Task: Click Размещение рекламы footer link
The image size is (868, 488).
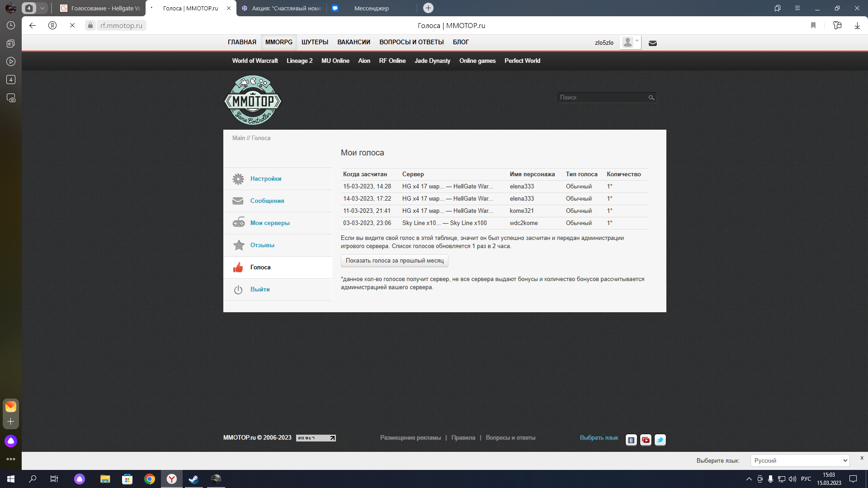Action: tap(410, 438)
